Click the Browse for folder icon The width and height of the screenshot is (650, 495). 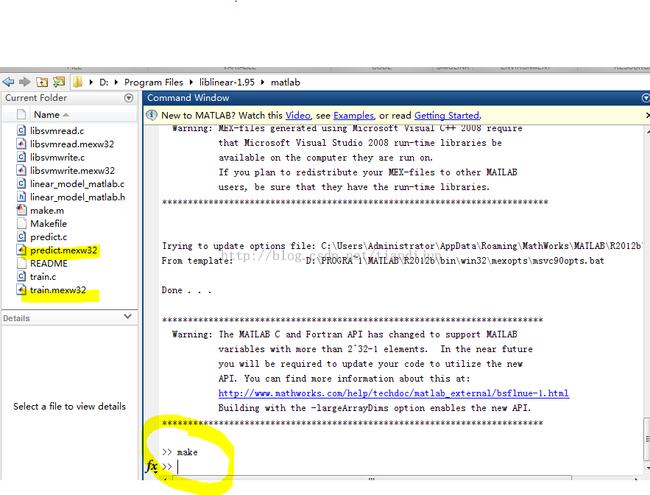point(59,82)
